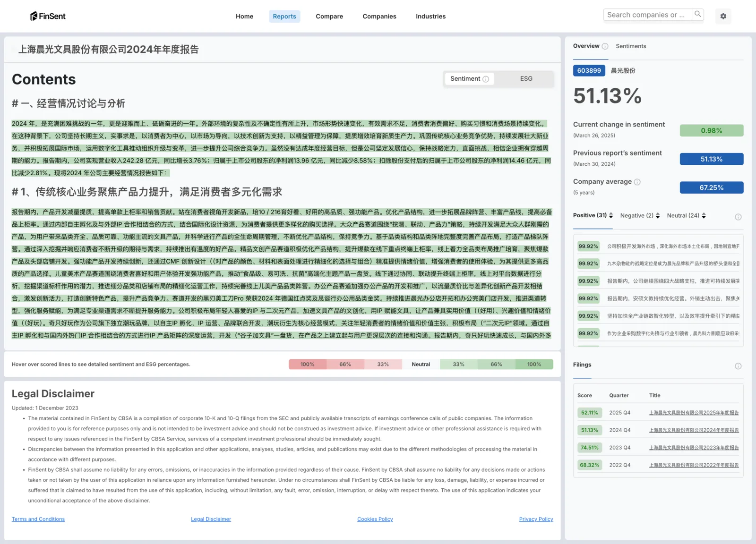Click the green 33% legend swatch
The width and height of the screenshot is (756, 544).
[459, 364]
